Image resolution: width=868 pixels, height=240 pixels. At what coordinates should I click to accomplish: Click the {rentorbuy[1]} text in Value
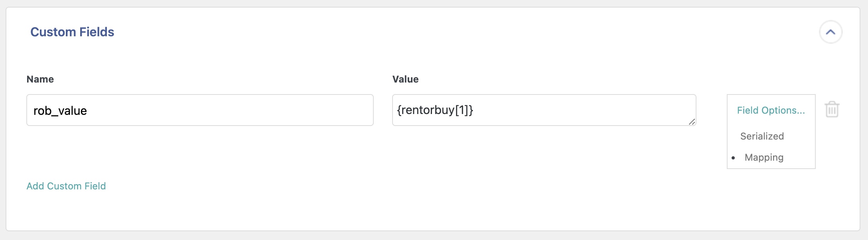click(435, 110)
